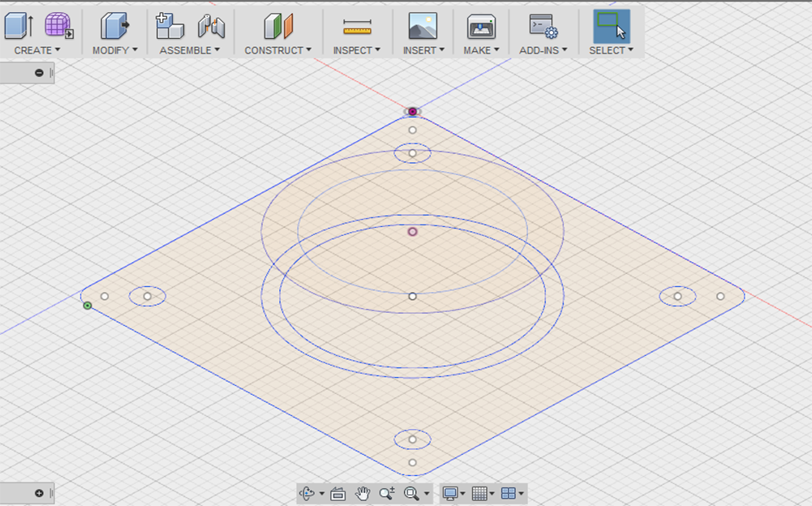812x506 pixels.
Task: Expand the INSERT dropdown menu
Action: (x=423, y=50)
